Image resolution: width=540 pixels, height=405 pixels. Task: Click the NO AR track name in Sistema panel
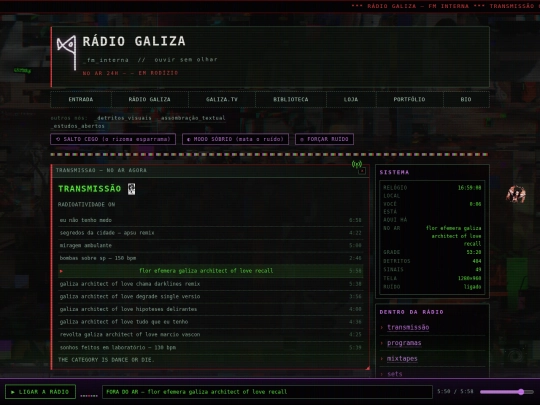[x=454, y=236]
